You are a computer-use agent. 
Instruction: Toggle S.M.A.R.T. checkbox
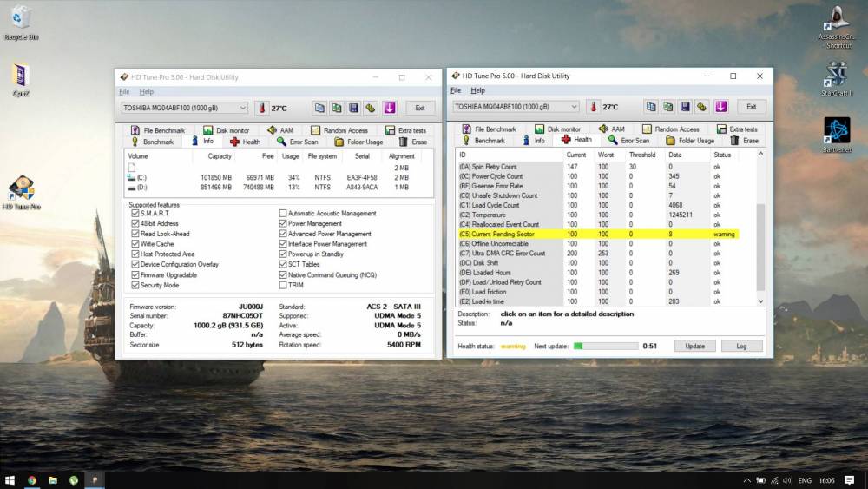point(135,213)
